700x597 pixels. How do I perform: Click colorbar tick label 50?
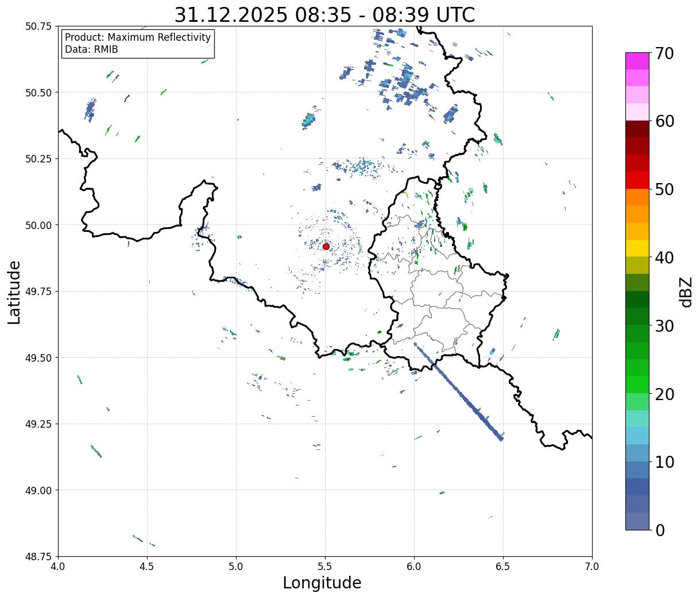click(x=664, y=189)
